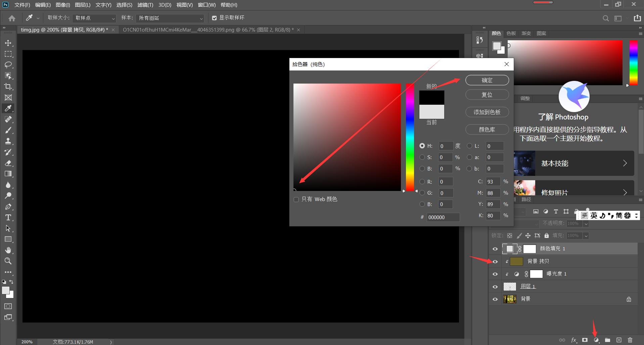Select the Lasso tool
Viewport: 644px width, 345px height.
8,65
